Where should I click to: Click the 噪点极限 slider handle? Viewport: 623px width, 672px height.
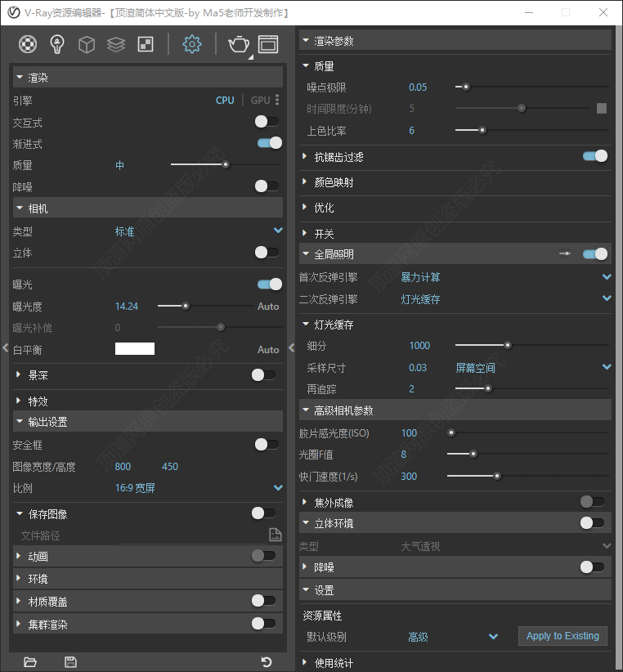(466, 87)
